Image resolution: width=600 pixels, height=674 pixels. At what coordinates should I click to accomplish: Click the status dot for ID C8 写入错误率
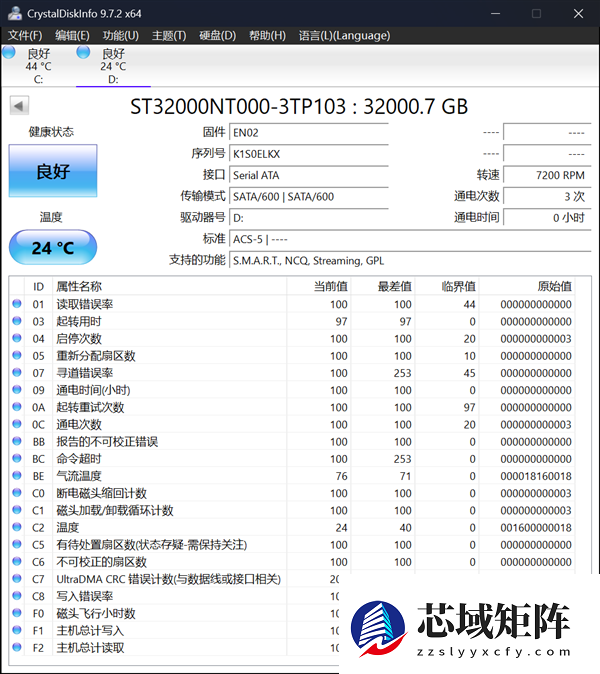tap(17, 596)
